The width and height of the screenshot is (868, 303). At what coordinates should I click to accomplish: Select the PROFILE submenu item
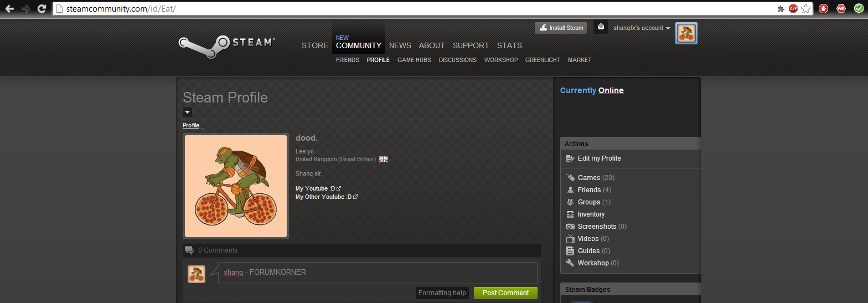(378, 60)
